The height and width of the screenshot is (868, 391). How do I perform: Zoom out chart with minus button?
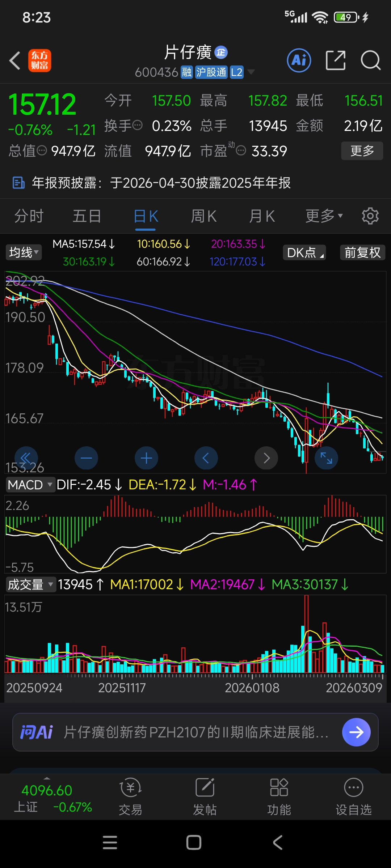tap(86, 458)
